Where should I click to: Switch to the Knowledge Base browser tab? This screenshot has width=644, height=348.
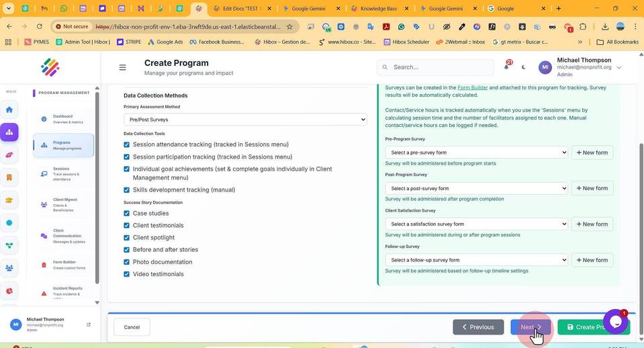pos(378,8)
